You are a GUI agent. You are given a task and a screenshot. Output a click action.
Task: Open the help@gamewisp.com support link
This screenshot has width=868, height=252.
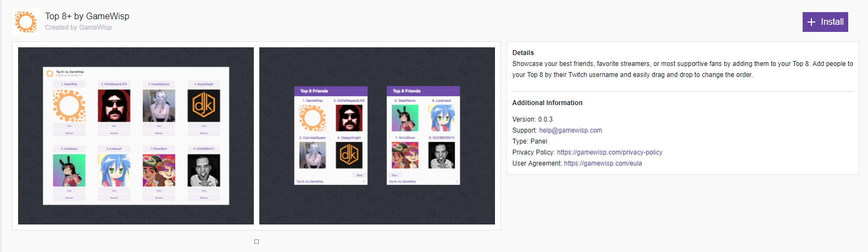pyautogui.click(x=570, y=130)
